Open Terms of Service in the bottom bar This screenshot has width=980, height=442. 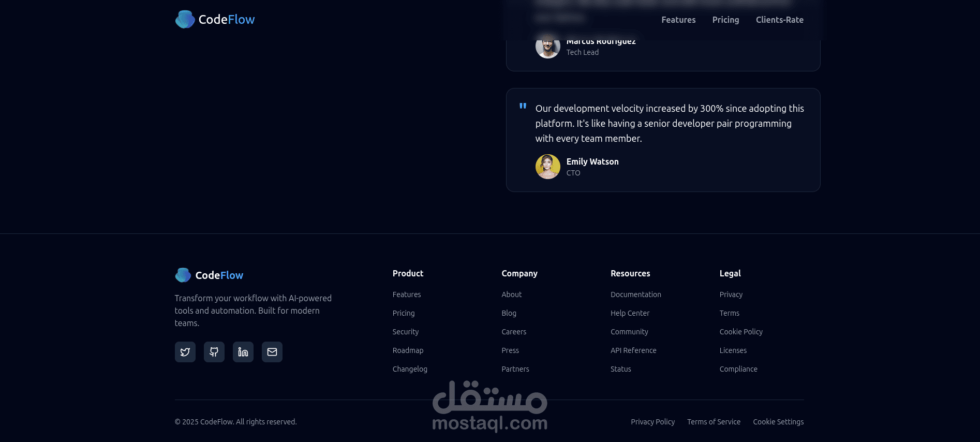[x=714, y=422]
